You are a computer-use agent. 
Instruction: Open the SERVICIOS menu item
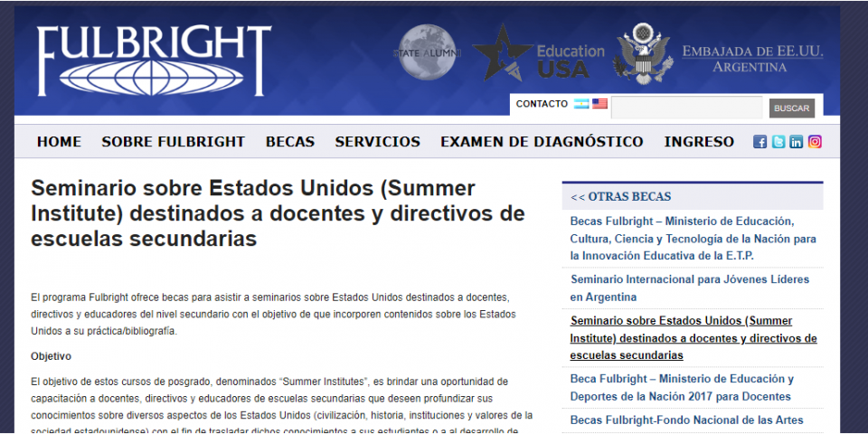pos(378,142)
